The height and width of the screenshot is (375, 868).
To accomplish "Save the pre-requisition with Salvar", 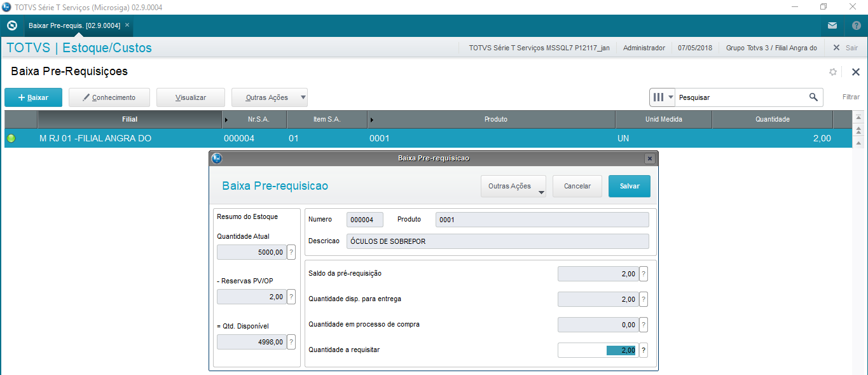I will (630, 186).
